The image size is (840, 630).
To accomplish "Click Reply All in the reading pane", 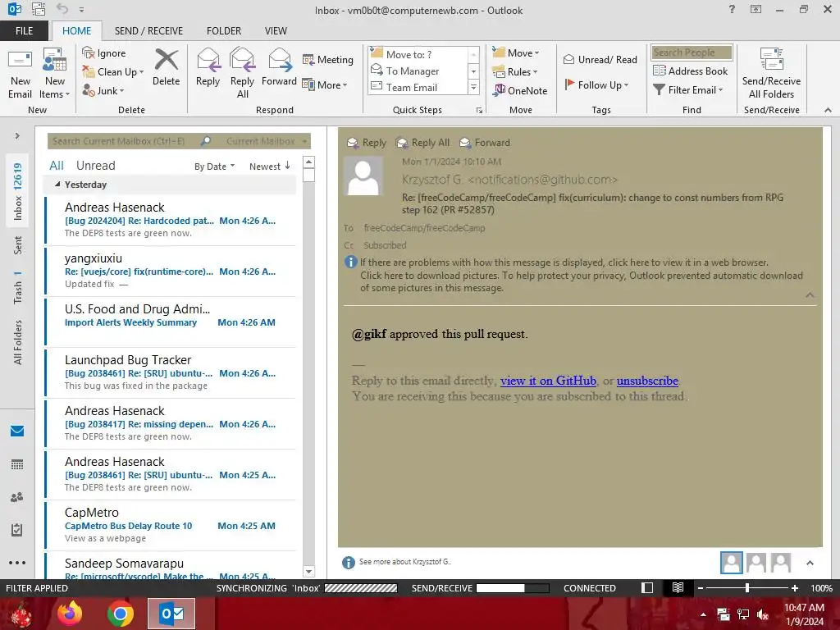I will [x=422, y=143].
